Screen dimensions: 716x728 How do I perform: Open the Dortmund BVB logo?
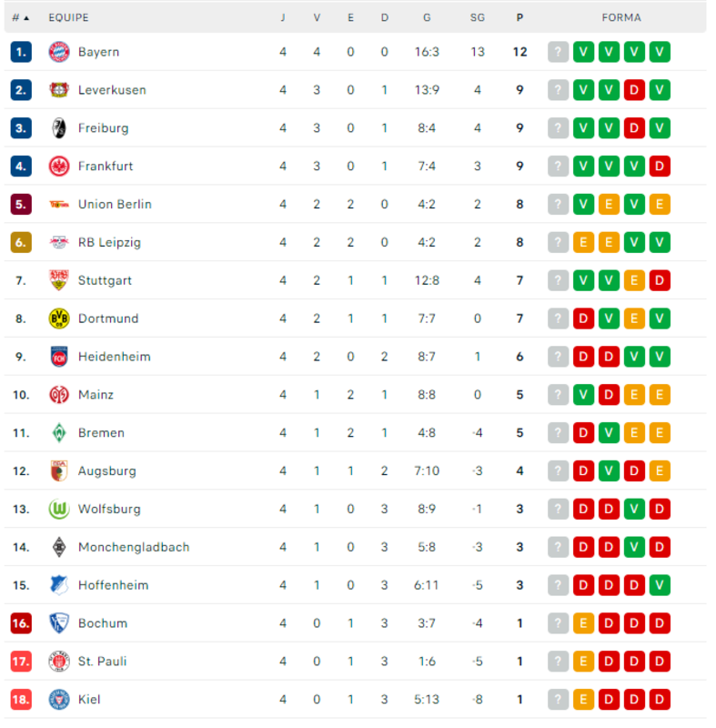59,318
